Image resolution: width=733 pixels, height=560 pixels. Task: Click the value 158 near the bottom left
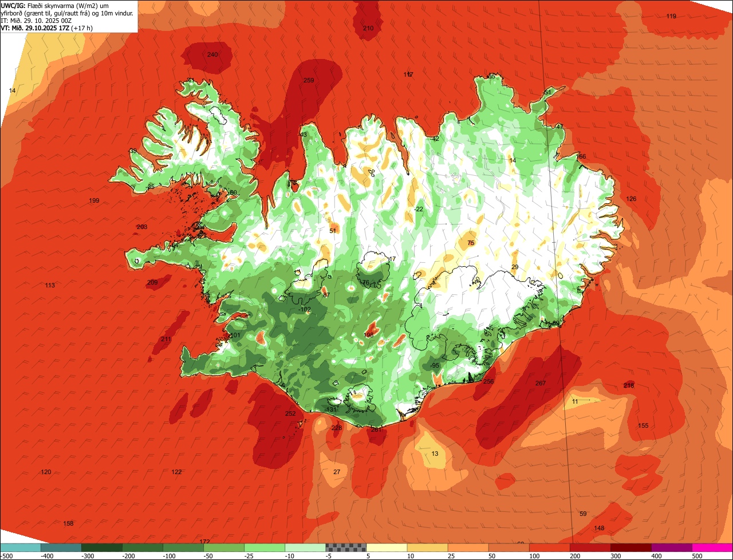68,523
